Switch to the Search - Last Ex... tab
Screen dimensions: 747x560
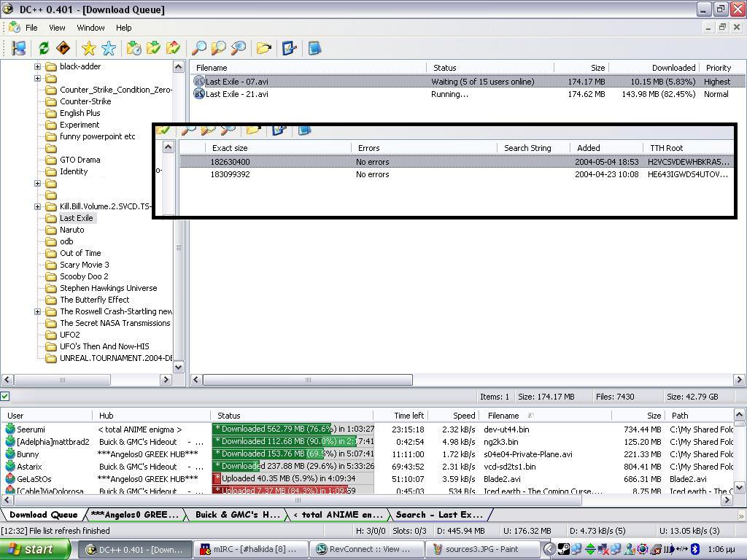coord(439,514)
